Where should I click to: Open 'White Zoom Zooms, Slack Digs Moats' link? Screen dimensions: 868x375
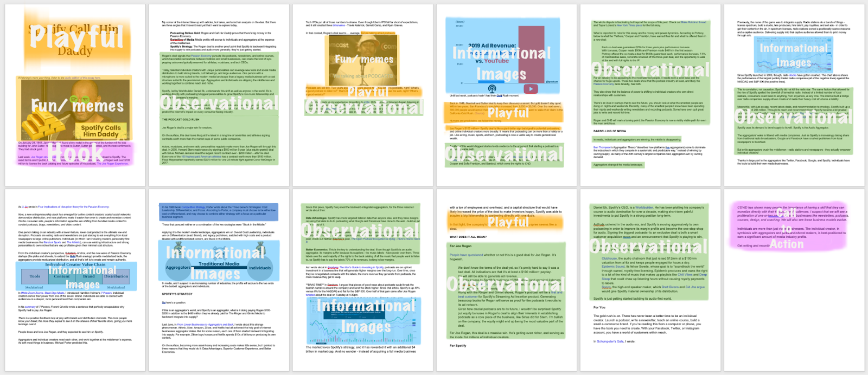coord(43,293)
